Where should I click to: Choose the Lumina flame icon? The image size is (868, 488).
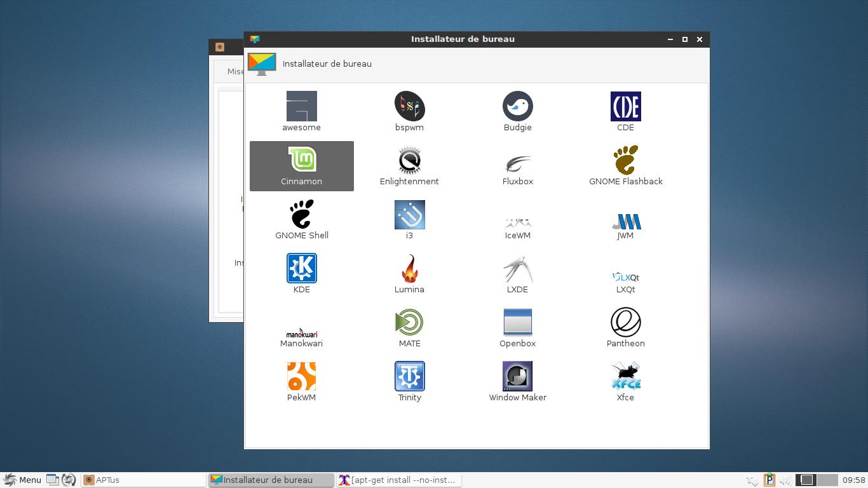(409, 268)
